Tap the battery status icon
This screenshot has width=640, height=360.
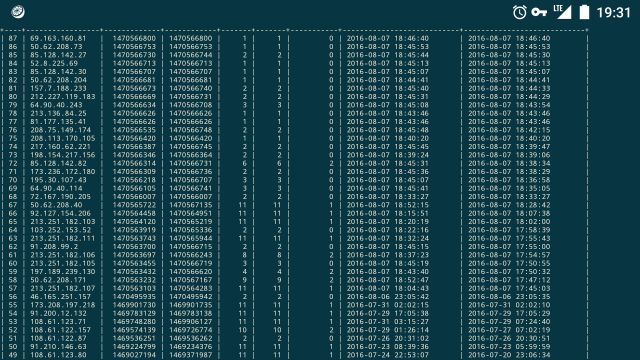[584, 12]
